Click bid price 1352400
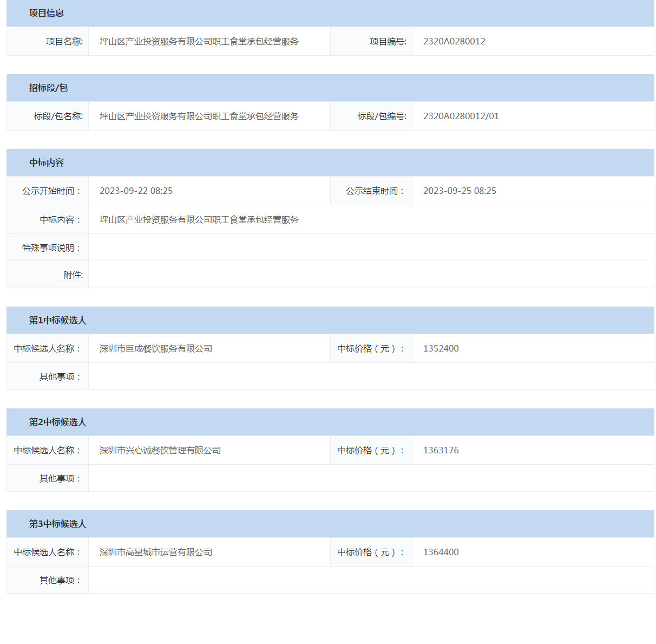Viewport: 656px width, 644px height. [x=441, y=348]
